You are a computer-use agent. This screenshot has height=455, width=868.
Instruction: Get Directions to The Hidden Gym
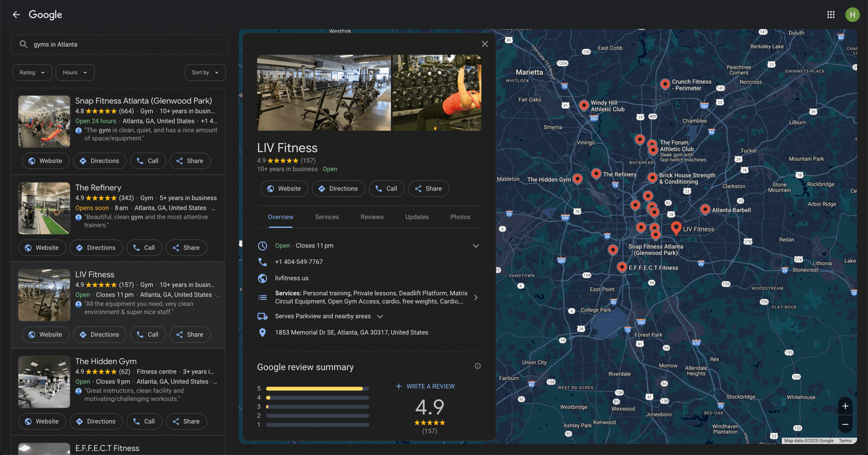(95, 421)
